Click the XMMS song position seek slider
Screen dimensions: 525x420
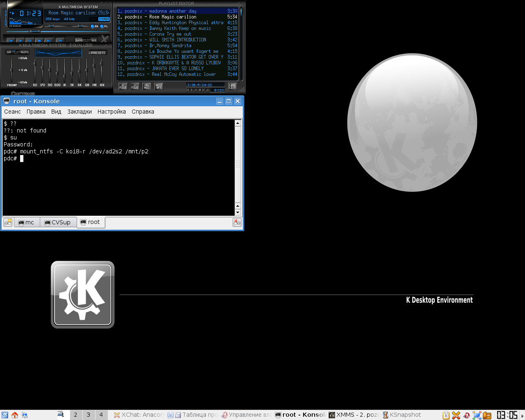point(34,31)
